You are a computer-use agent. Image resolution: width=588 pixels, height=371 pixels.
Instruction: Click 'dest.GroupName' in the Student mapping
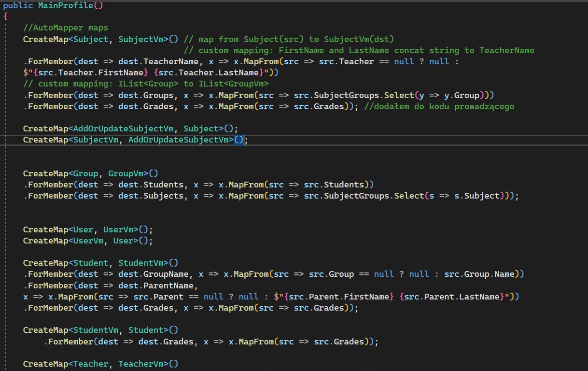[154, 274]
